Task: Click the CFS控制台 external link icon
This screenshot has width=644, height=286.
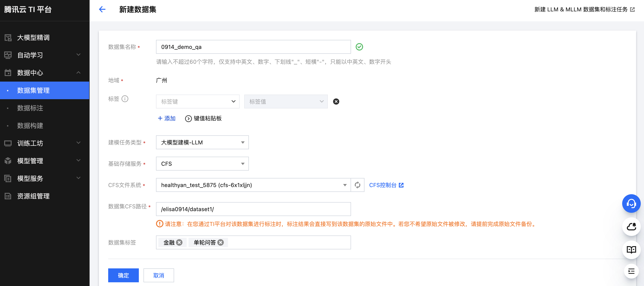Action: coord(401,185)
